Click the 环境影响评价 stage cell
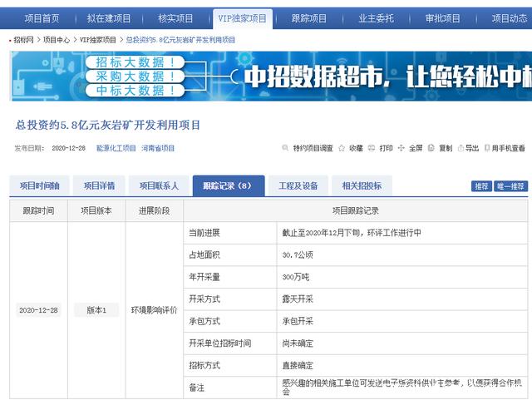This screenshot has height=405, width=532. coord(154,310)
